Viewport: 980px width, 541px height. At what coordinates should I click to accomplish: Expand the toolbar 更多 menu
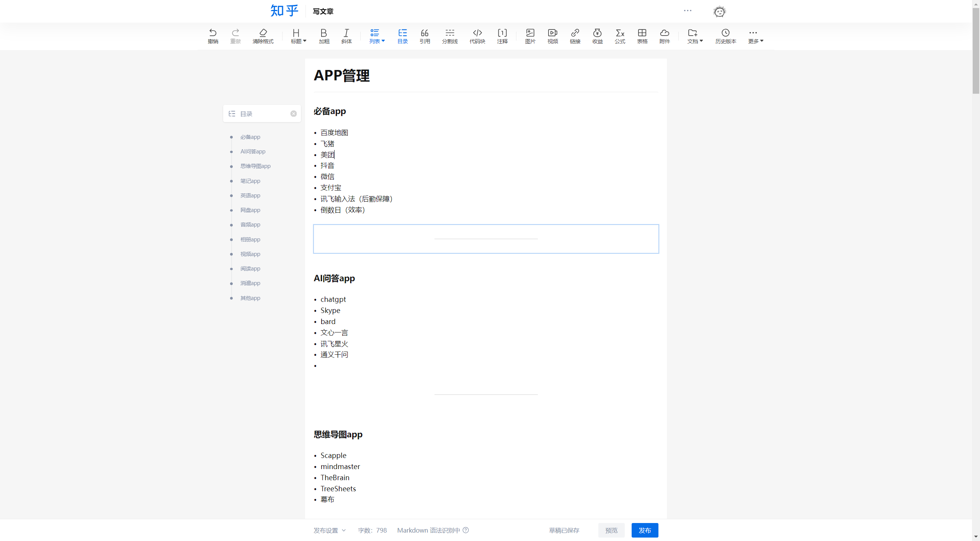755,36
